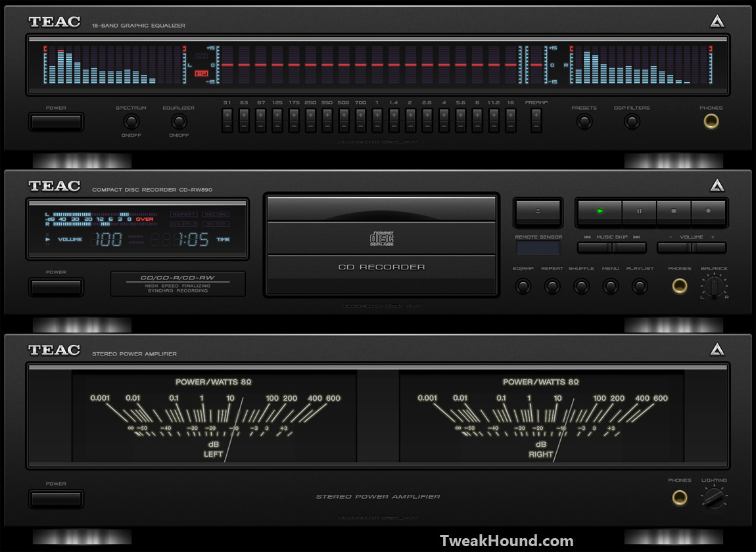This screenshot has height=552, width=756.
Task: Click the TEAC triangle logo on the equalizer
Action: click(717, 21)
